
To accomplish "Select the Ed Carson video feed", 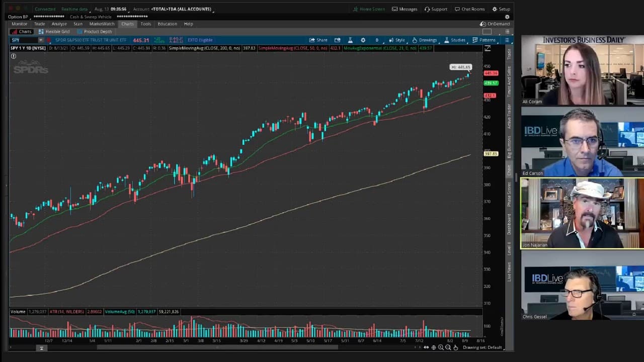I will (582, 141).
